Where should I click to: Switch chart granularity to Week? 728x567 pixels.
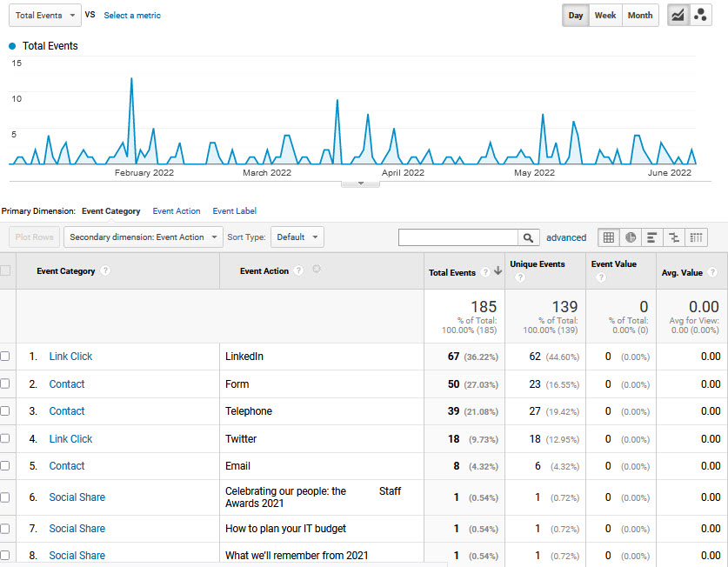point(604,16)
